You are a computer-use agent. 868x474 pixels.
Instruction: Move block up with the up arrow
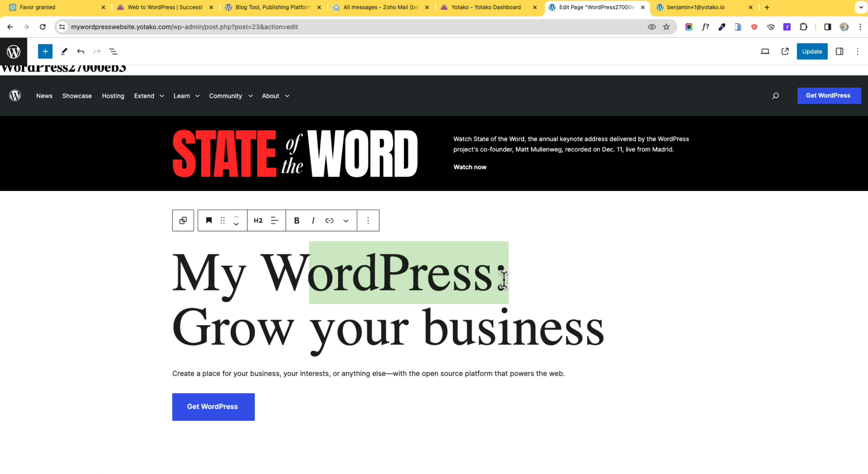click(236, 216)
